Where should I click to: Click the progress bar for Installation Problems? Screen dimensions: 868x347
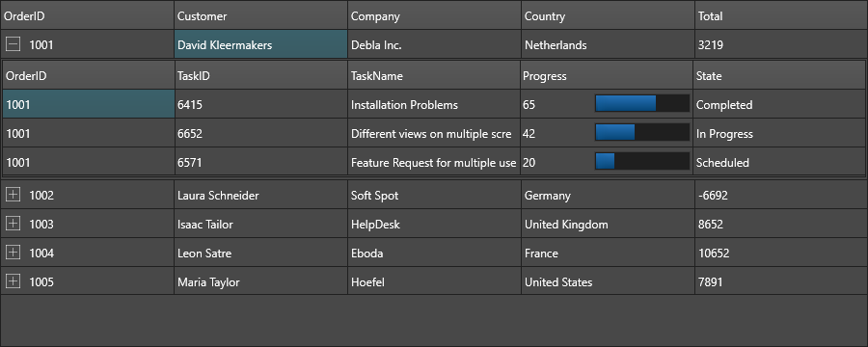[x=642, y=103]
